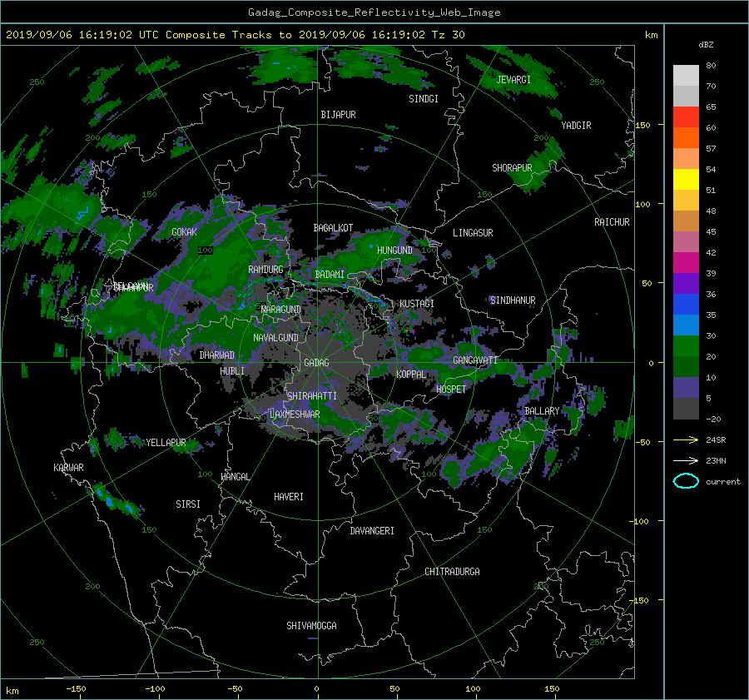Click the GANGAVATI city label
749x700 pixels.
475,360
